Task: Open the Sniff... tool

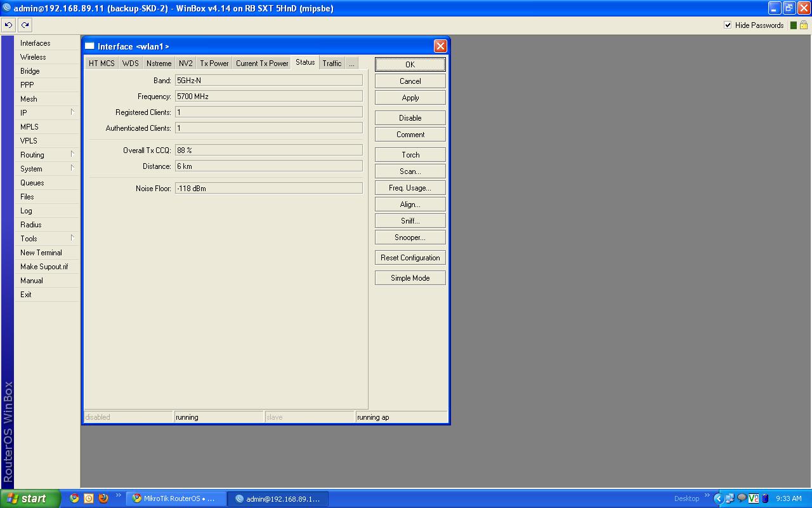Action: pos(410,221)
